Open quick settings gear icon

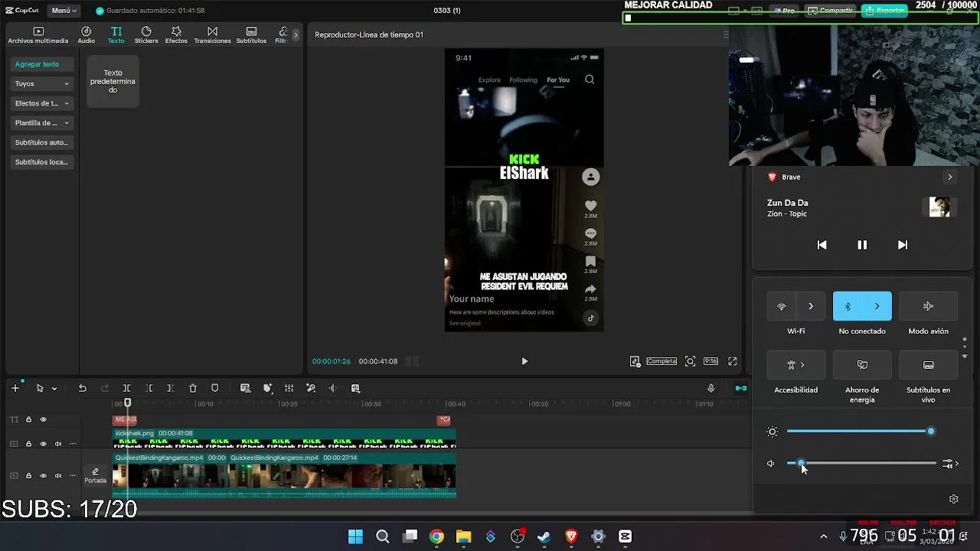pos(953,499)
